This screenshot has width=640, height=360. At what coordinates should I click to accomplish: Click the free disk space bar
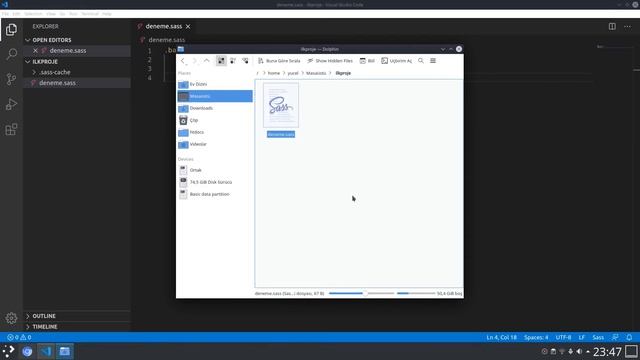point(416,293)
